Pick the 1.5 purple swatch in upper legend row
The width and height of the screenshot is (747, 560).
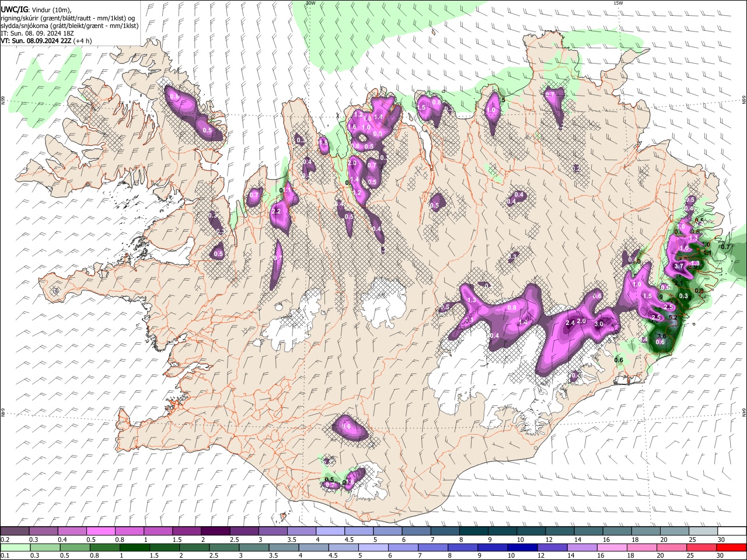186,531
